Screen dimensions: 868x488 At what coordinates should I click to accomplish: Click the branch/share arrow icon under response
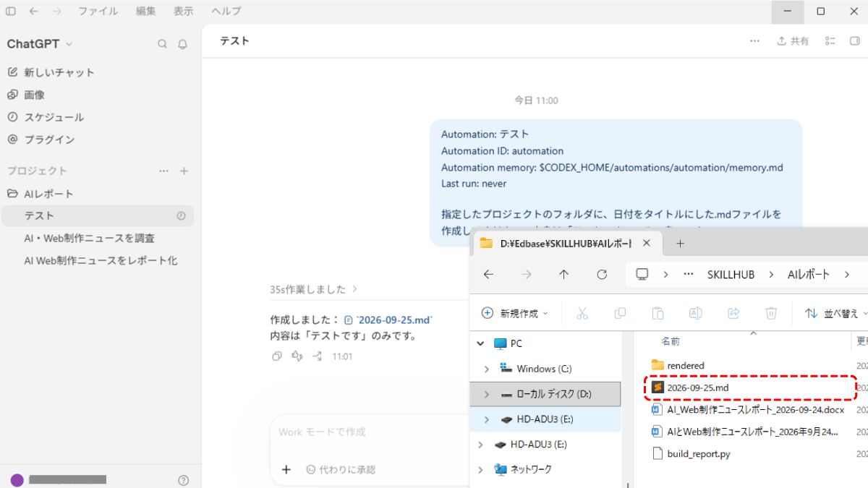[x=317, y=356]
